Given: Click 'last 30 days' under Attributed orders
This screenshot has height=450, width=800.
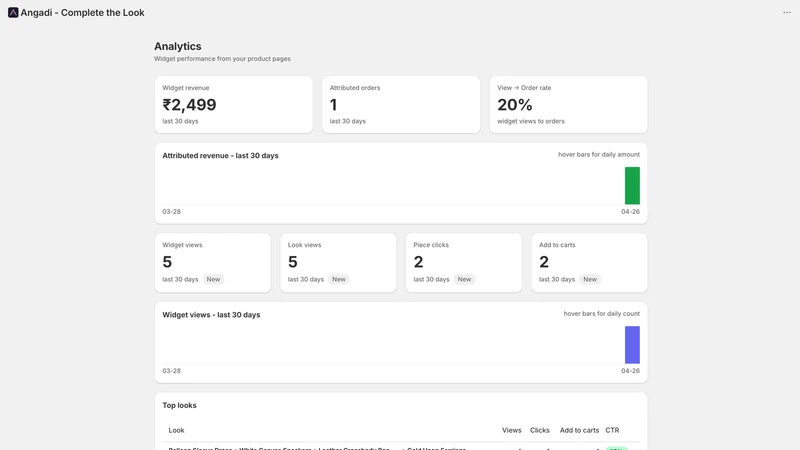Looking at the screenshot, I should 347,121.
